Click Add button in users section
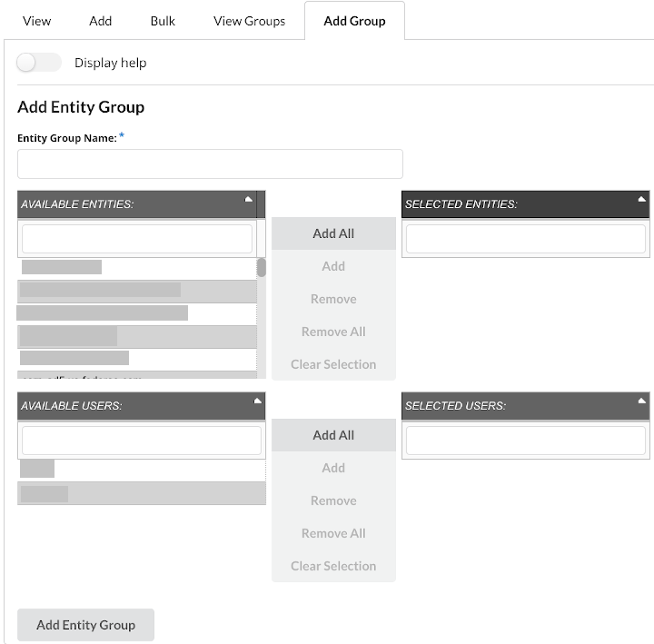 tap(333, 468)
